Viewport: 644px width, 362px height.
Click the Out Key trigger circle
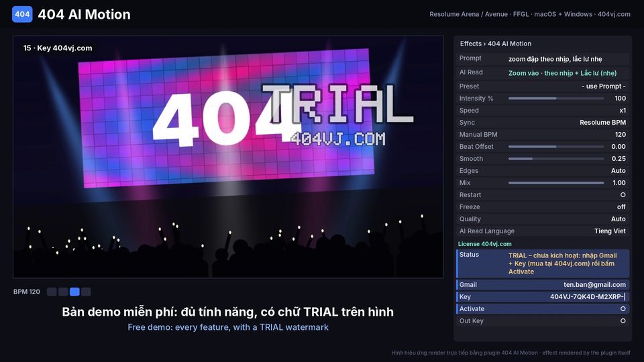click(x=623, y=321)
